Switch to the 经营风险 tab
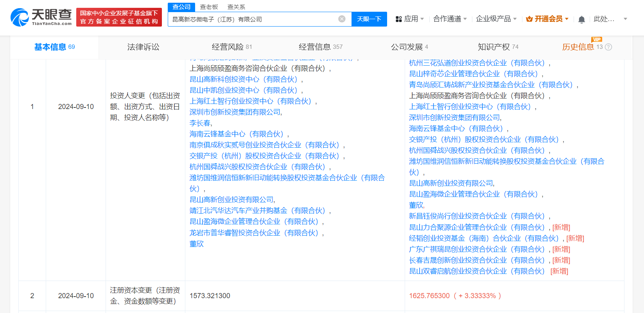Screen dimensions: 644x313 (x=232, y=47)
